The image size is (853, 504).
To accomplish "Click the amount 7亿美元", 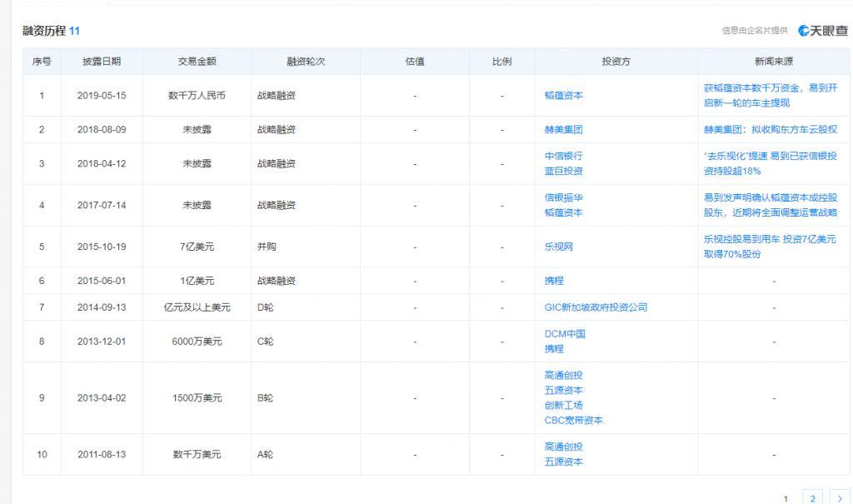I will (197, 247).
